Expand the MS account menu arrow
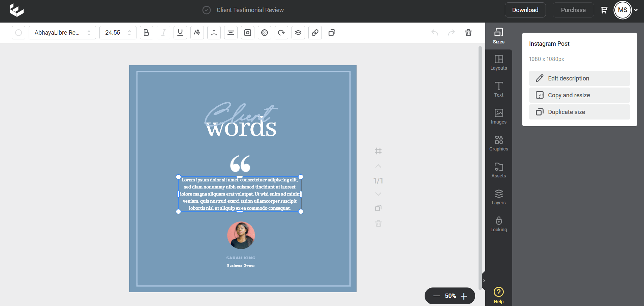 click(636, 10)
